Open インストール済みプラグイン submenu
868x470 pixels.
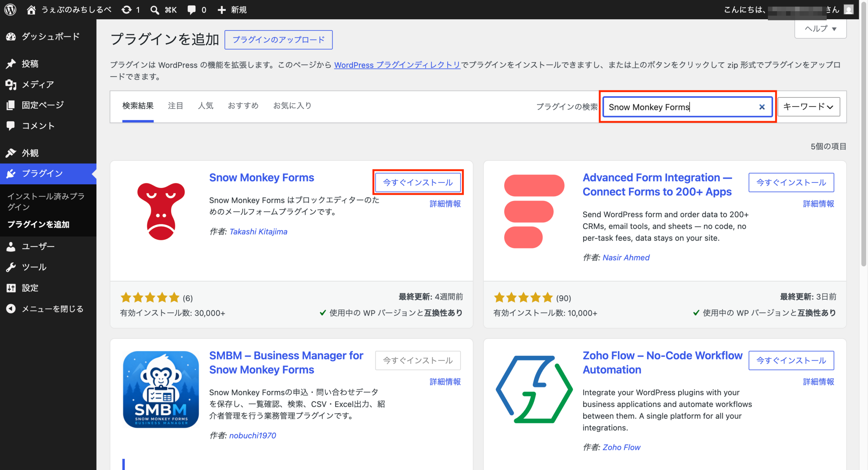[46, 202]
